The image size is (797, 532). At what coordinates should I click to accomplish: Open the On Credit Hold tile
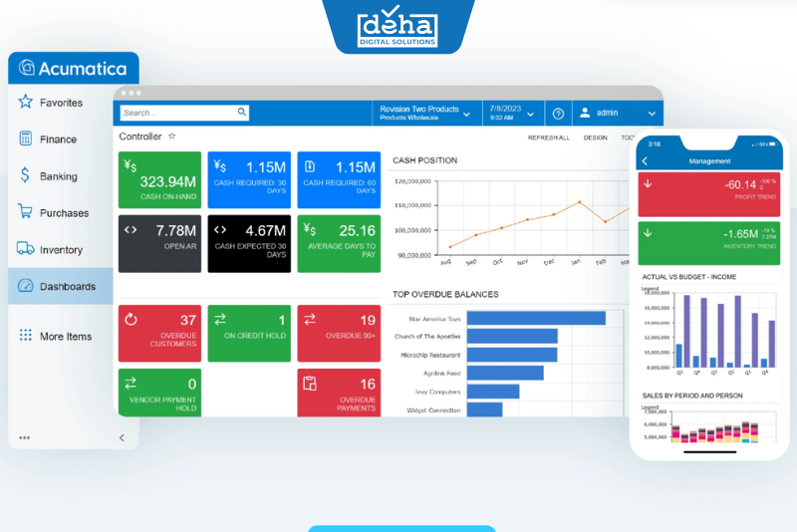[x=249, y=334]
